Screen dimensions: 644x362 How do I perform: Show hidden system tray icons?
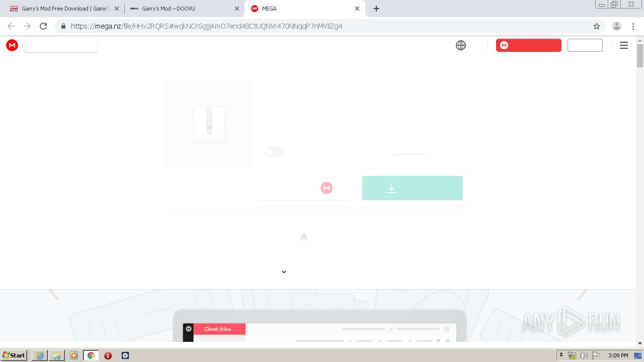561,355
